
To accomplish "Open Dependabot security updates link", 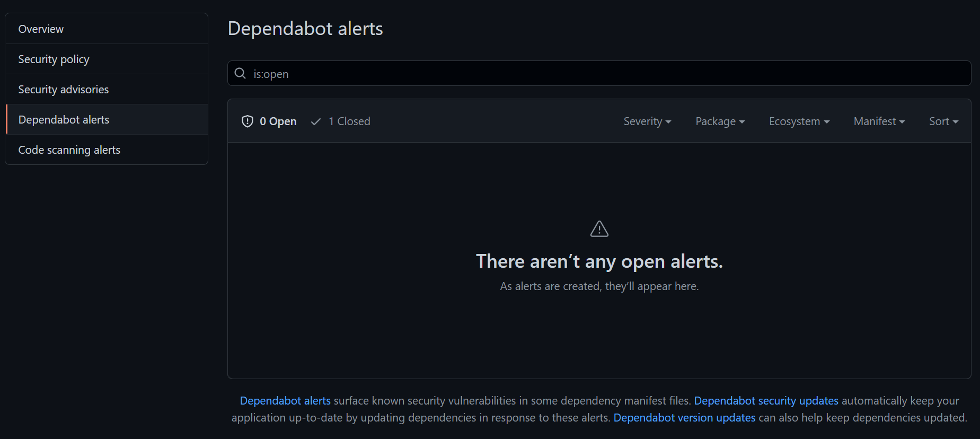I will click(766, 401).
